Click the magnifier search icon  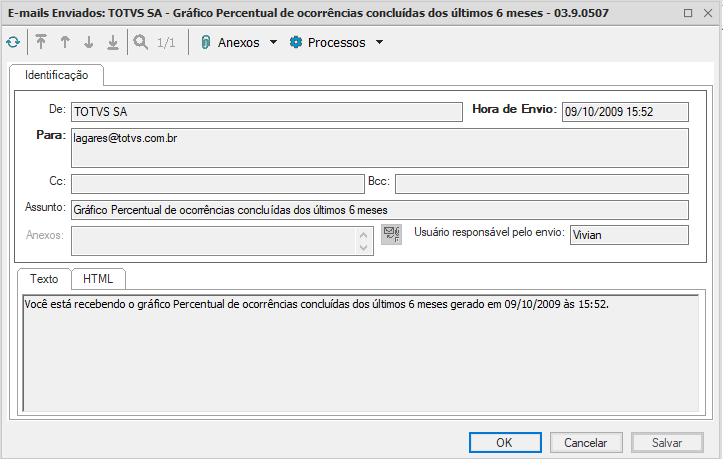tap(141, 42)
